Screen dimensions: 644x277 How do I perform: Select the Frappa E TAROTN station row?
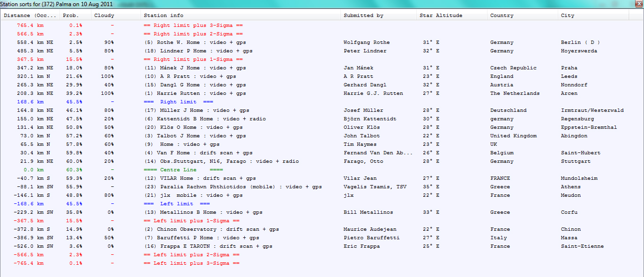[315, 246]
